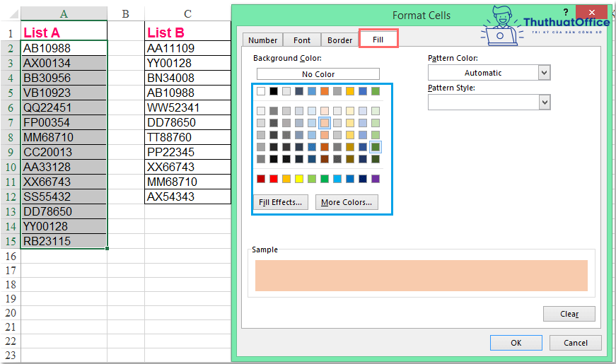Image resolution: width=616 pixels, height=364 pixels.
Task: Select cell 'TT88760' in List B
Action: (x=188, y=137)
